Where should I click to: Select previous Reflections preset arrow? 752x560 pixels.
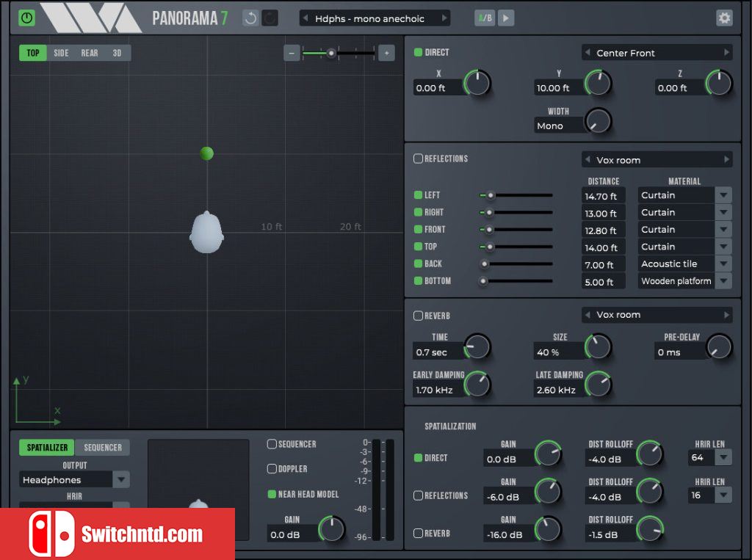[587, 160]
